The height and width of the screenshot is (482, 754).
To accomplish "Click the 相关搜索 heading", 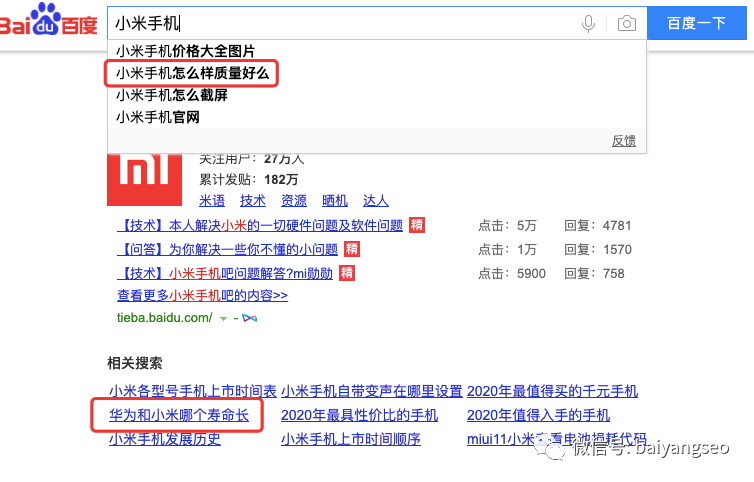I will [x=135, y=363].
